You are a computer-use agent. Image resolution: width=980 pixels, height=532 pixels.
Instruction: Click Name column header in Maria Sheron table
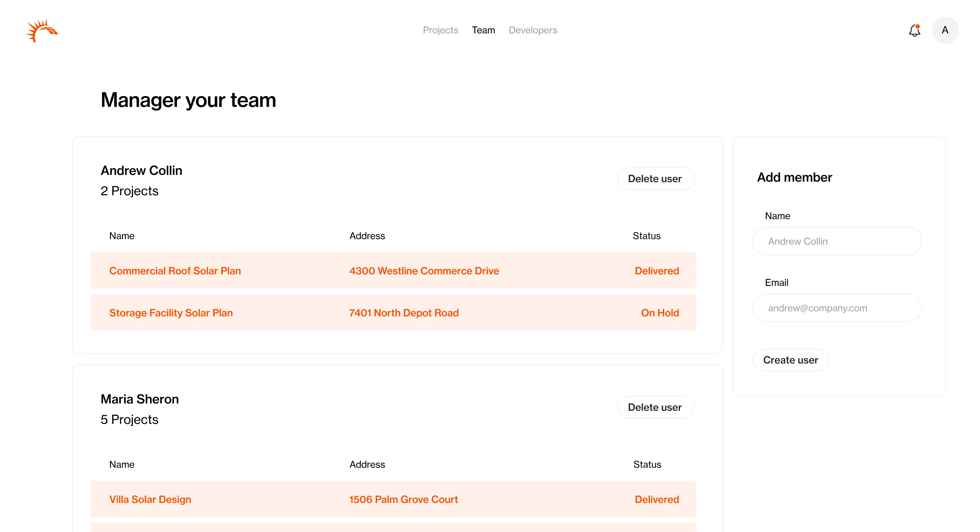click(x=122, y=465)
